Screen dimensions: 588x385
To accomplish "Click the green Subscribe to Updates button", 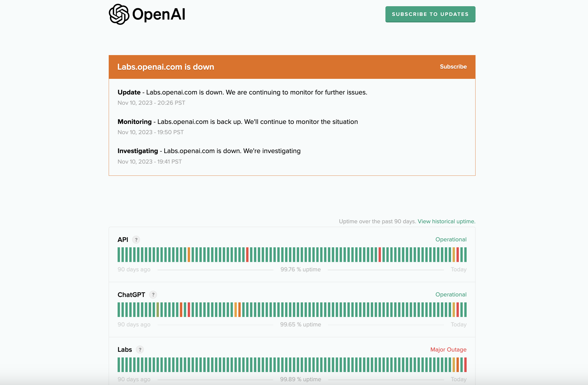I will pyautogui.click(x=430, y=14).
